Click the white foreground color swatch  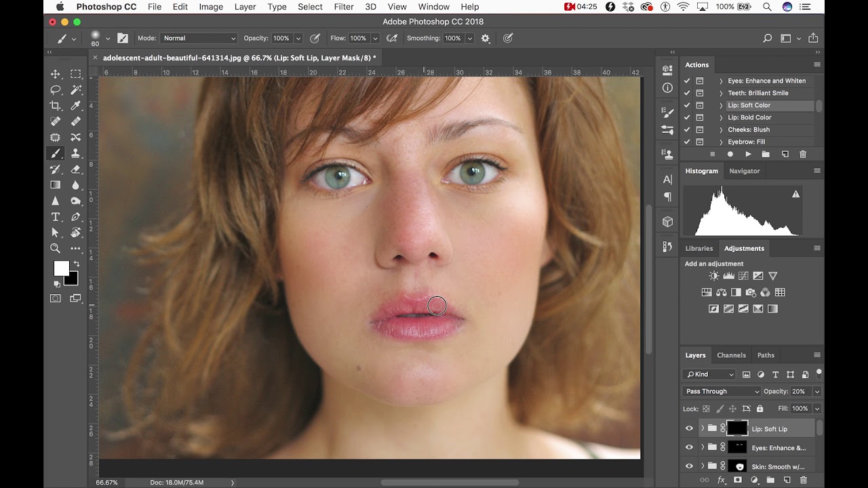click(x=61, y=268)
